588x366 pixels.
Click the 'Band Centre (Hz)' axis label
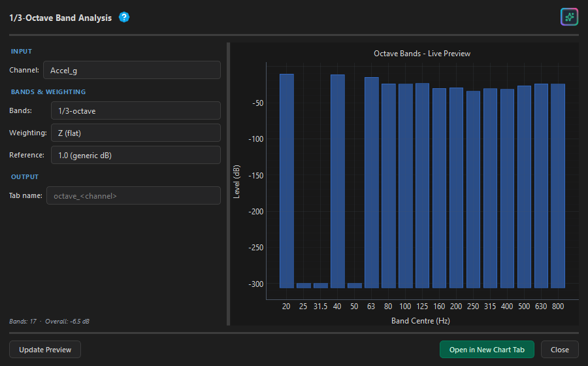pos(420,321)
